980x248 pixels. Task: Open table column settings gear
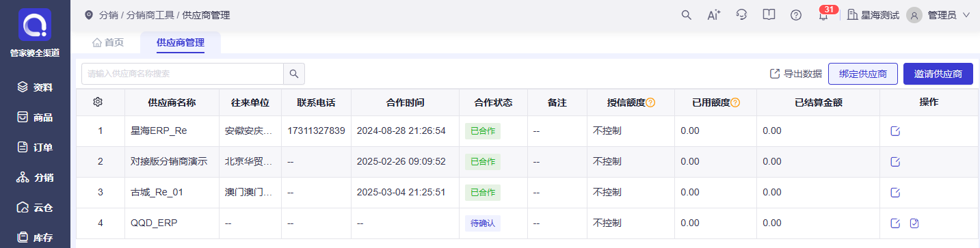tap(98, 102)
